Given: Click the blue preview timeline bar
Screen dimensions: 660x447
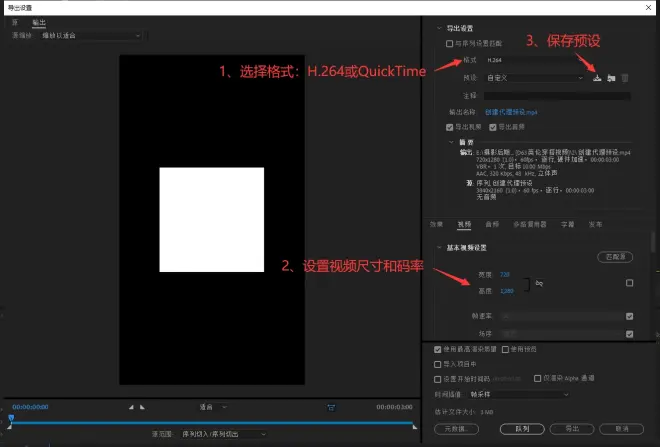Looking at the screenshot, I should pyautogui.click(x=212, y=422).
